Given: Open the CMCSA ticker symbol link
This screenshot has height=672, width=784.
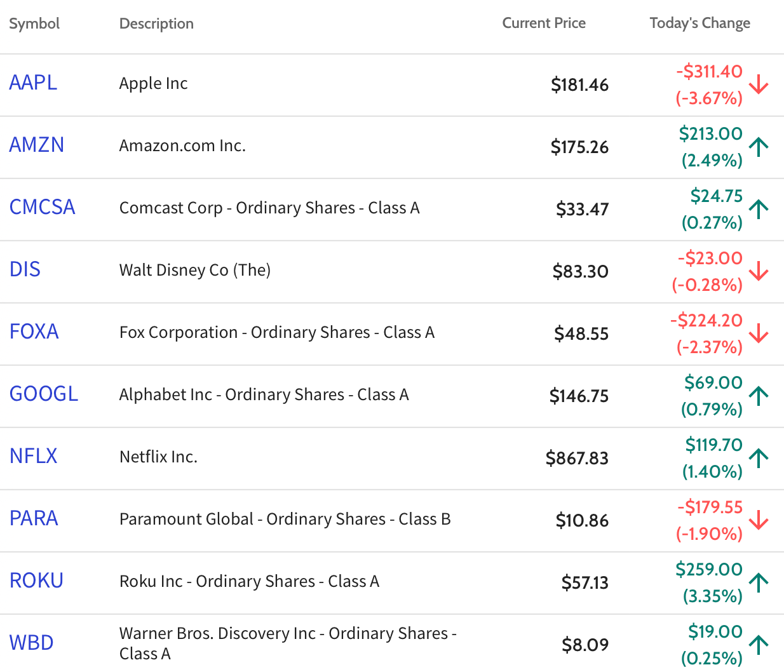Looking at the screenshot, I should click(42, 207).
